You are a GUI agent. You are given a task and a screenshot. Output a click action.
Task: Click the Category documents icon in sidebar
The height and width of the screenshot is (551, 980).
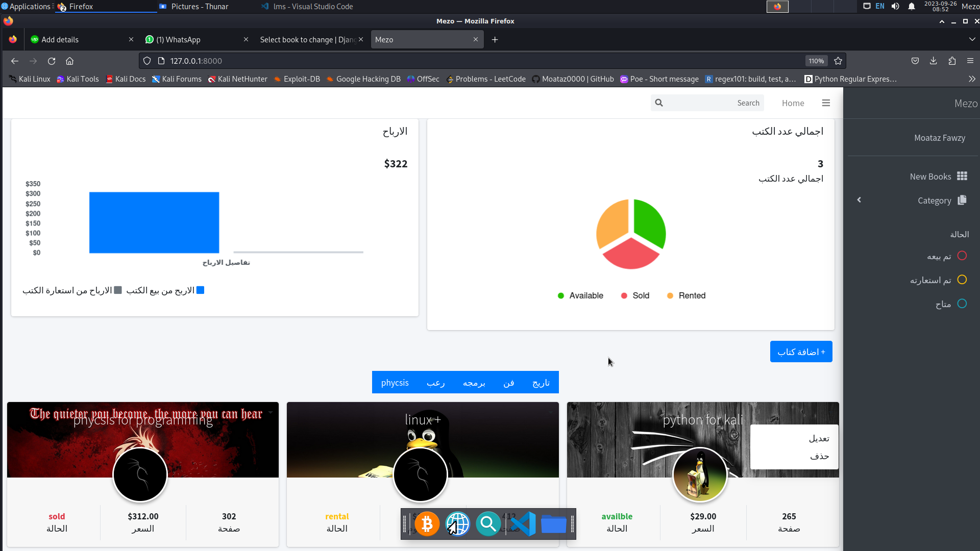pos(962,200)
